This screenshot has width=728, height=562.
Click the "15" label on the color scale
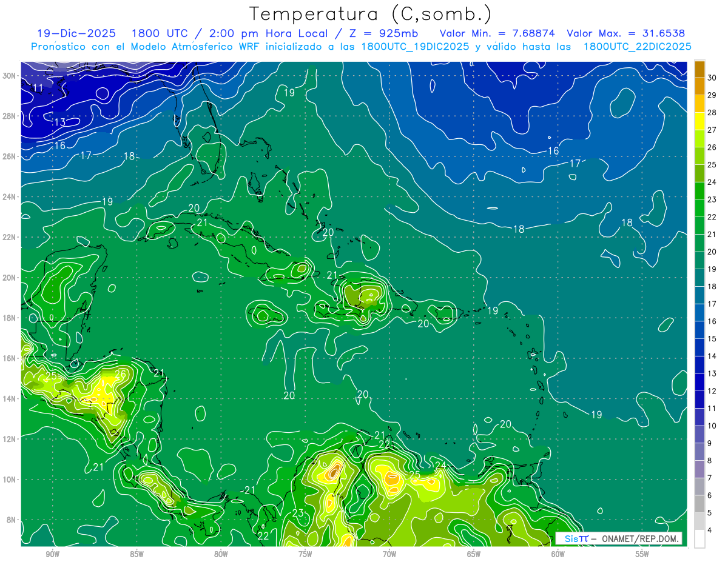(x=712, y=338)
